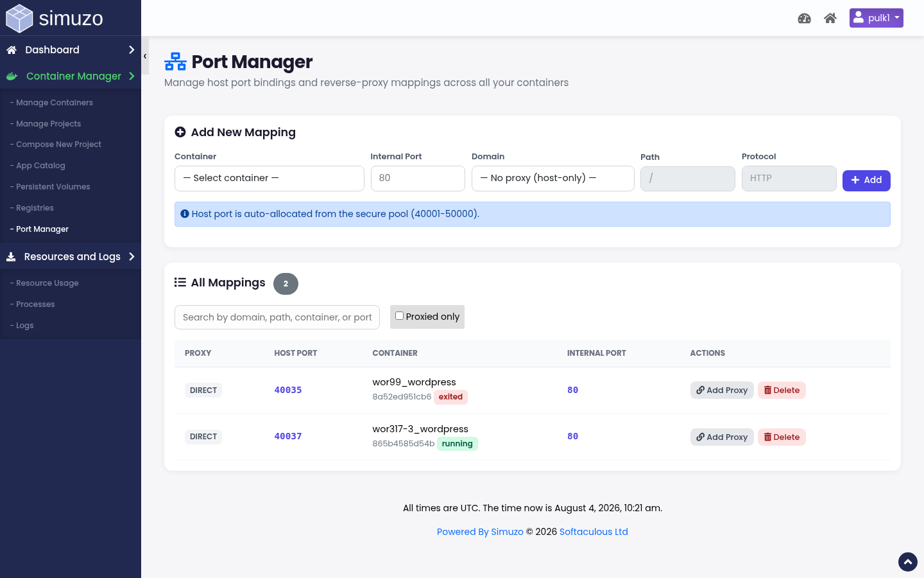Screen dimensions: 924x578
Task: Click DIRECT badge for wor317-3_wordpress
Action: click(x=203, y=437)
